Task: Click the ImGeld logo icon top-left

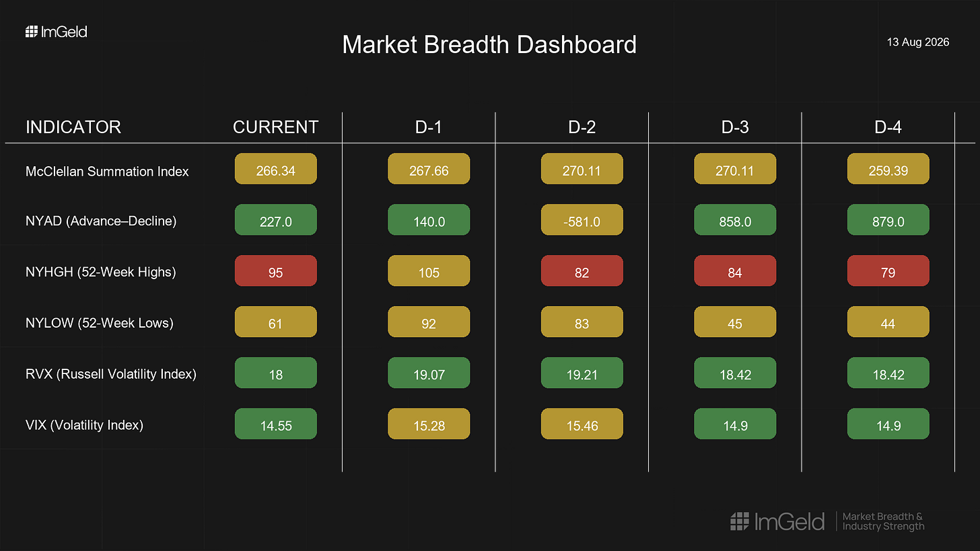Action: (32, 32)
